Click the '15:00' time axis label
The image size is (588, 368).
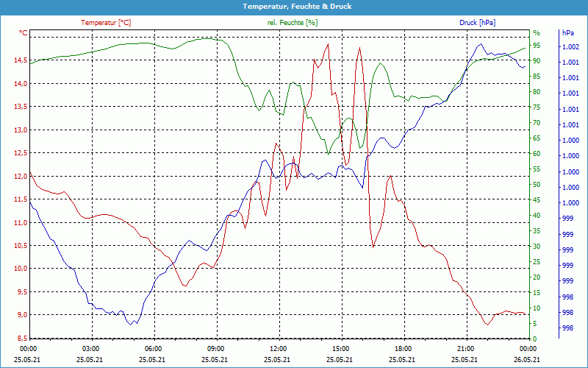(340, 349)
